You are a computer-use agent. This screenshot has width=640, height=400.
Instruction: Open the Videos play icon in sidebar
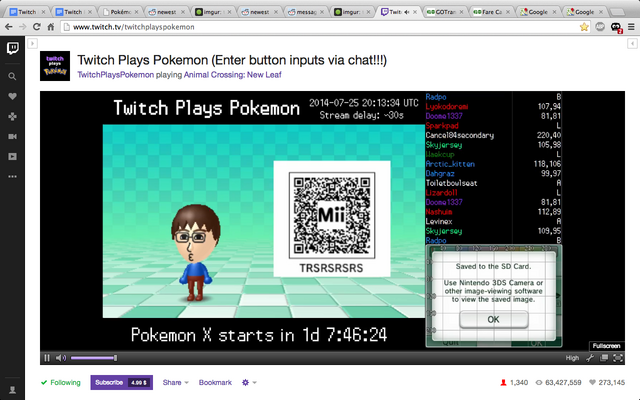[x=12, y=156]
